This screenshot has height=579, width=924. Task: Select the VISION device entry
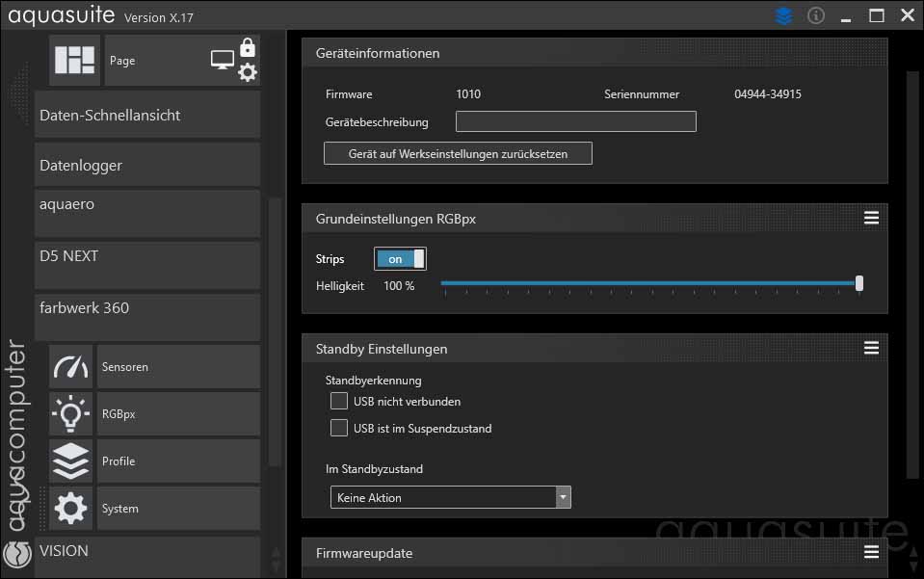(147, 557)
